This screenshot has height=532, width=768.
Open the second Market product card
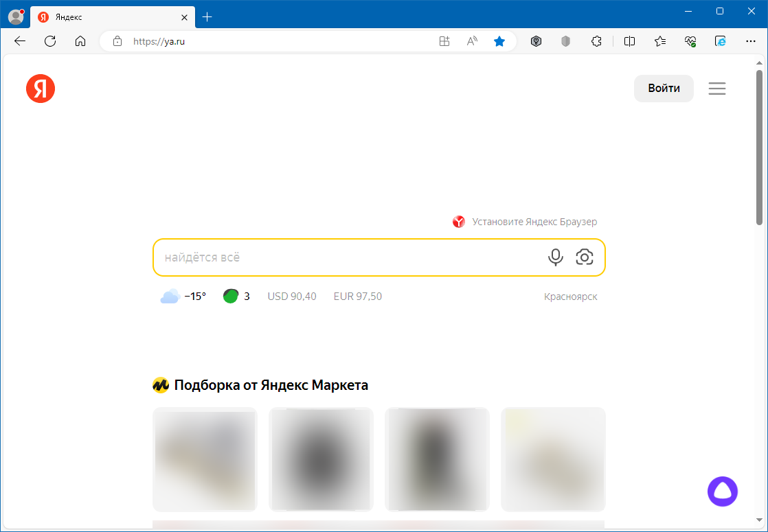click(x=321, y=459)
